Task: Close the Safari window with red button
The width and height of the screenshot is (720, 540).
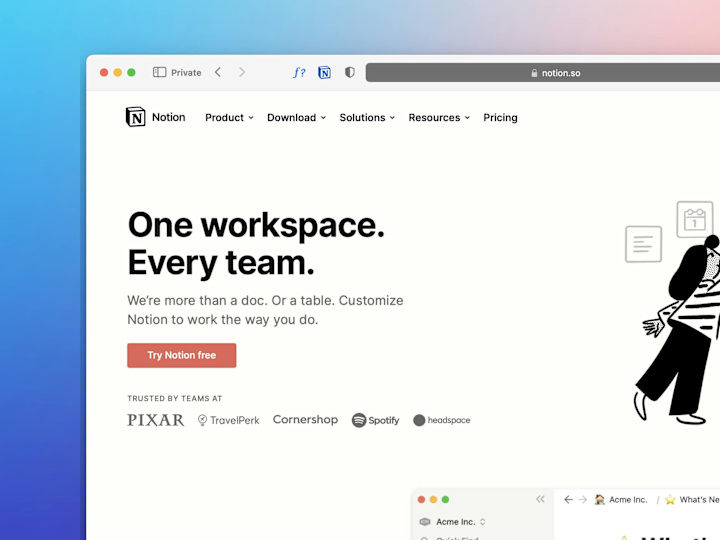Action: 104,73
